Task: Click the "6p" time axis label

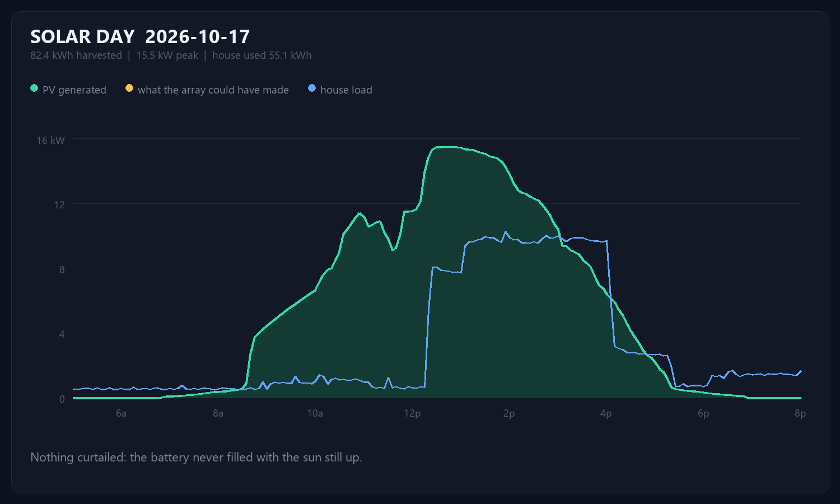Action: [703, 414]
